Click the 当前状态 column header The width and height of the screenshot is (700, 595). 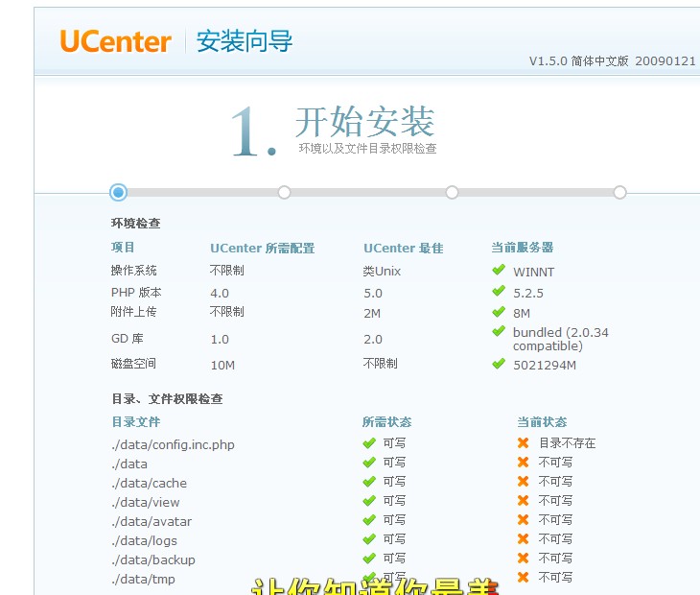click(542, 421)
